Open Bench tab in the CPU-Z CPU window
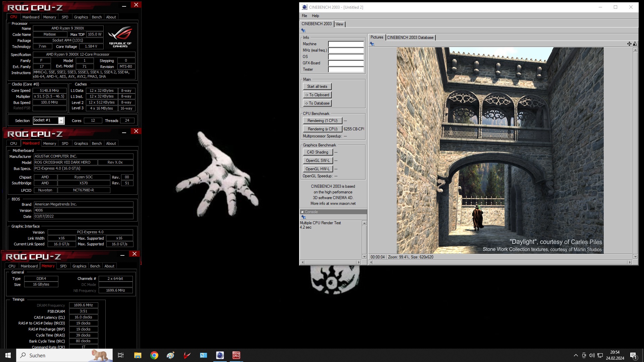644x362 pixels. coord(97,17)
